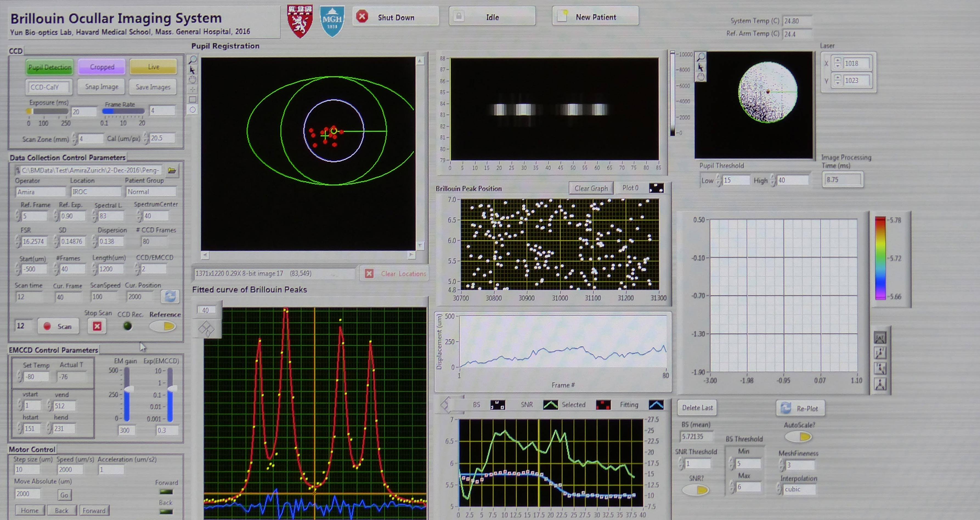Select the zoom magnifier tool in Pupil Registration

coord(193,60)
